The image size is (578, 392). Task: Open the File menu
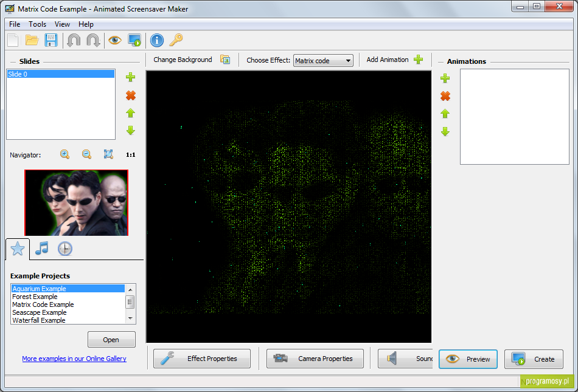[x=15, y=24]
